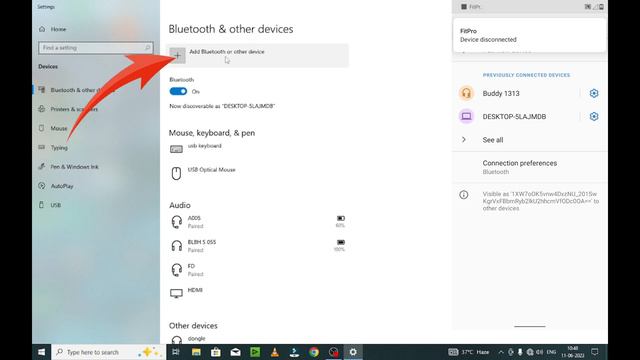Click the BLBH S 055 battery indicator
Viewport: 640px width, 360px height.
[340, 245]
